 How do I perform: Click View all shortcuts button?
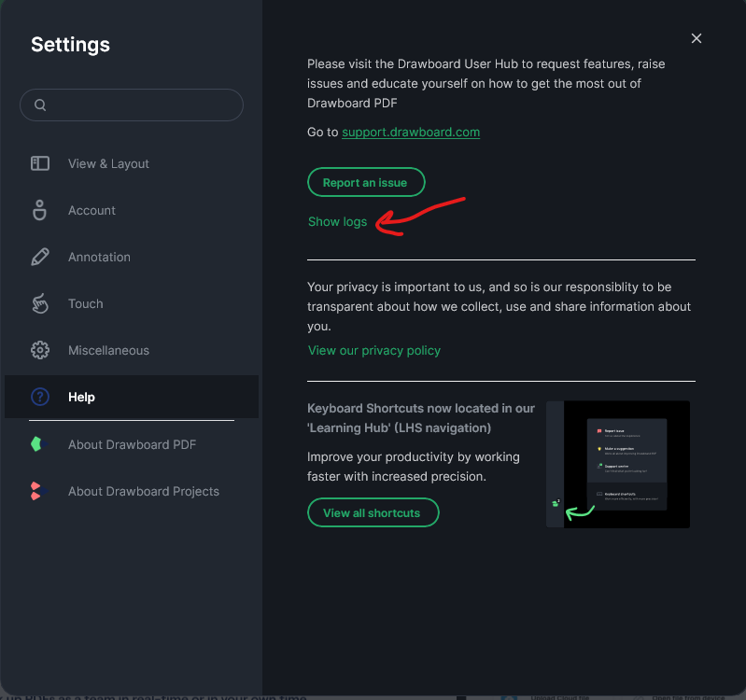click(373, 512)
